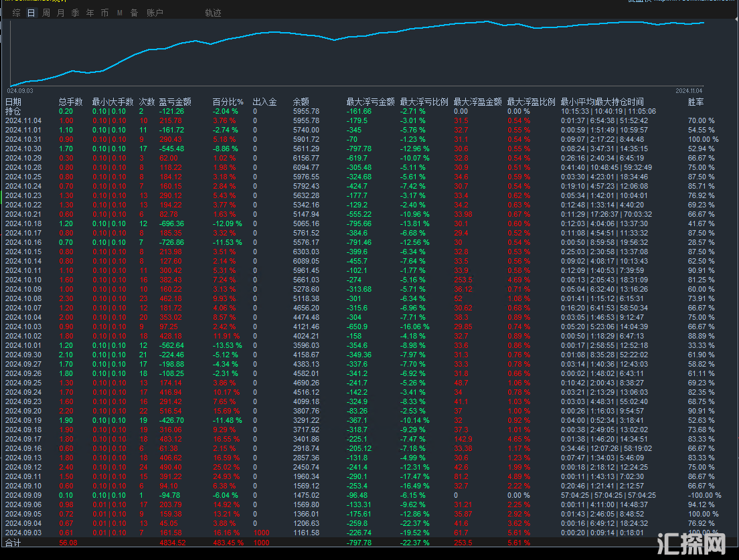Image resolution: width=739 pixels, height=560 pixels.
Task: Switch to the 账户 account tab
Action: pyautogui.click(x=155, y=13)
